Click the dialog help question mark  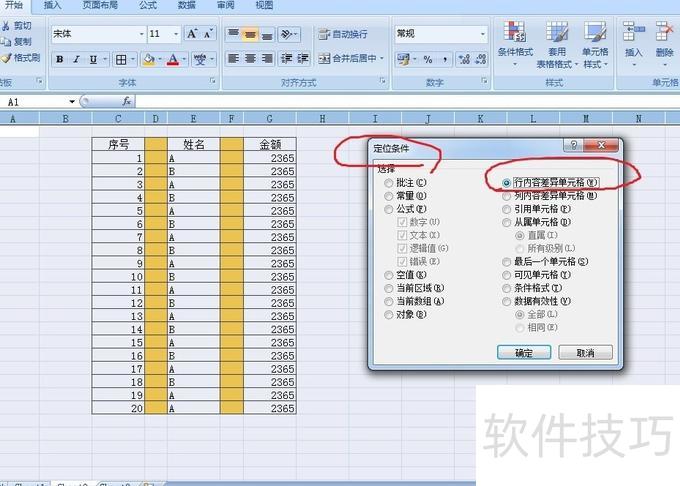pos(574,145)
